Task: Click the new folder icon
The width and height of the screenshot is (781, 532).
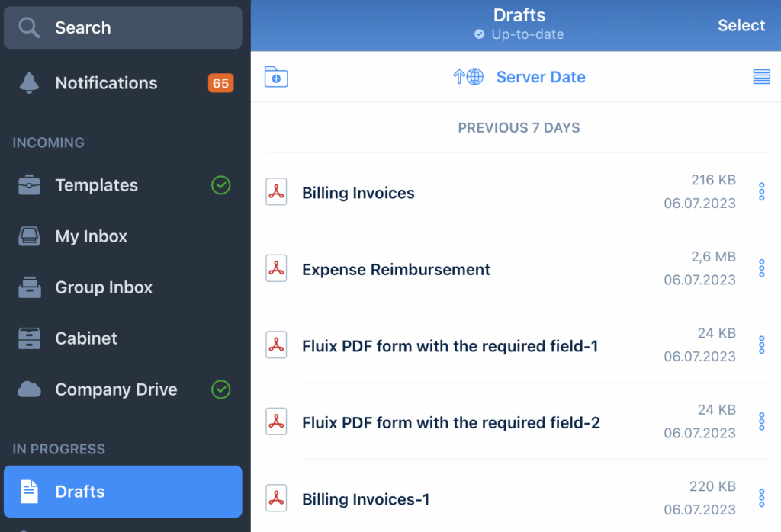Action: click(x=276, y=77)
